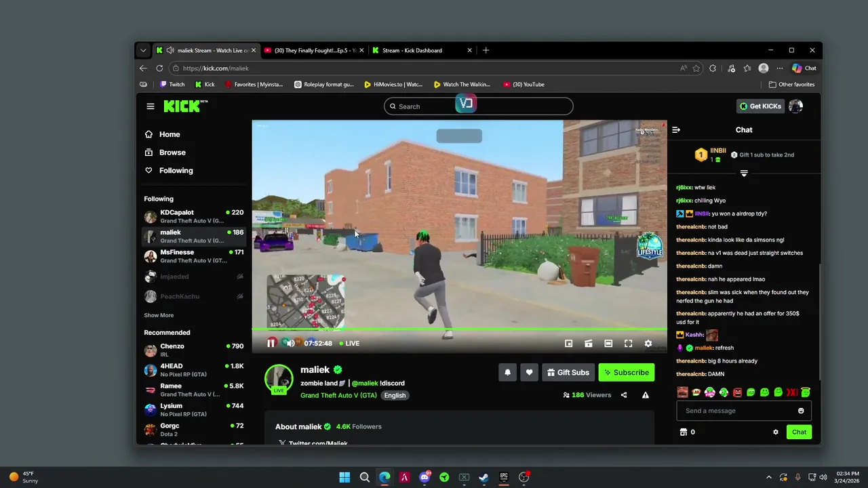Open MsFinesse channel in Following list

[x=194, y=256]
